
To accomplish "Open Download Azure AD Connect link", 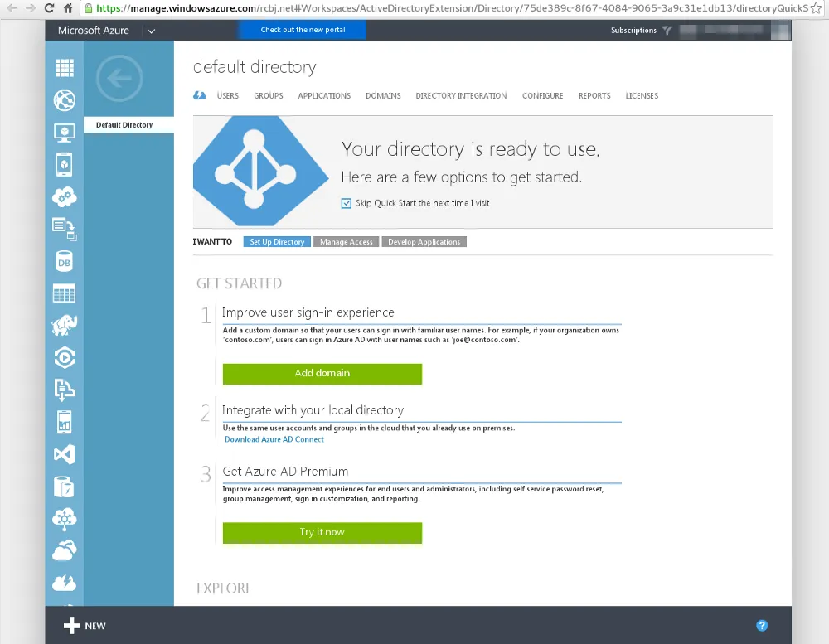I will (x=274, y=439).
